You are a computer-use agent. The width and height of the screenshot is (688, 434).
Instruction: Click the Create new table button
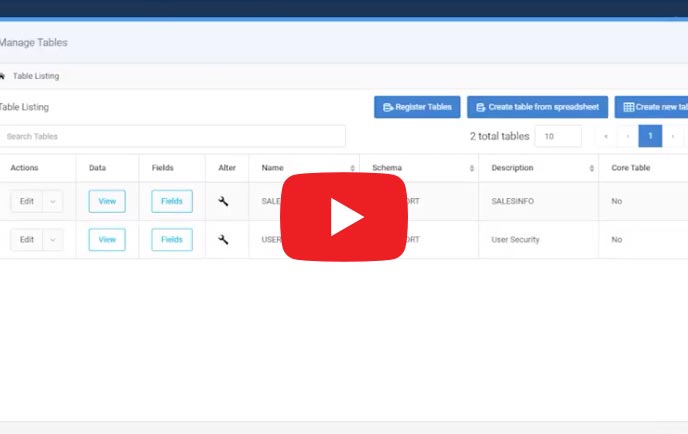coord(652,107)
